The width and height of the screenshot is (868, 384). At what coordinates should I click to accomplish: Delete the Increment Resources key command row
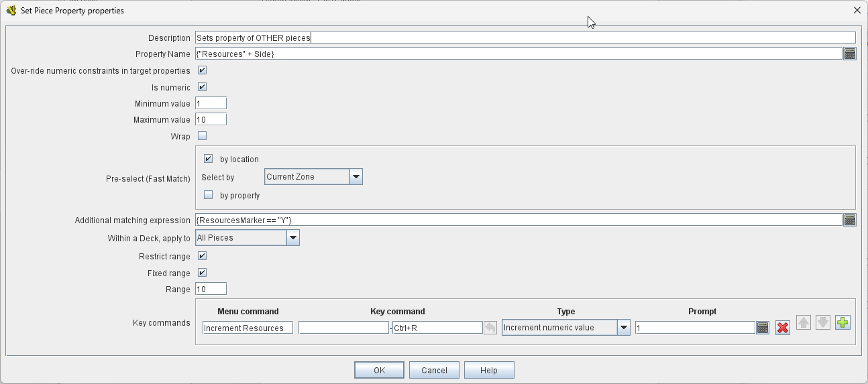pos(782,328)
